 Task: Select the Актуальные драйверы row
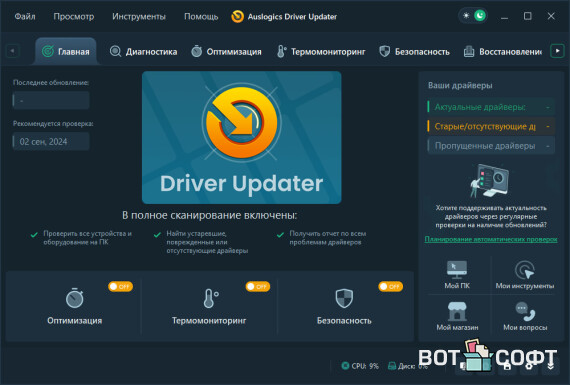490,107
